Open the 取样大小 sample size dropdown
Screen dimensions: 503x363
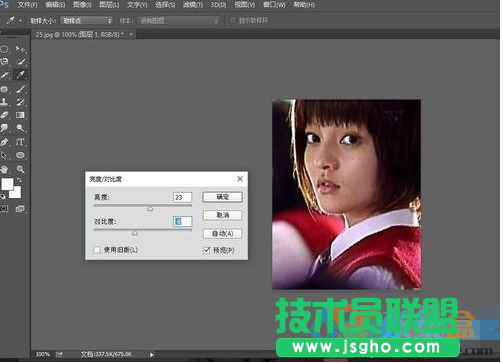(x=86, y=21)
